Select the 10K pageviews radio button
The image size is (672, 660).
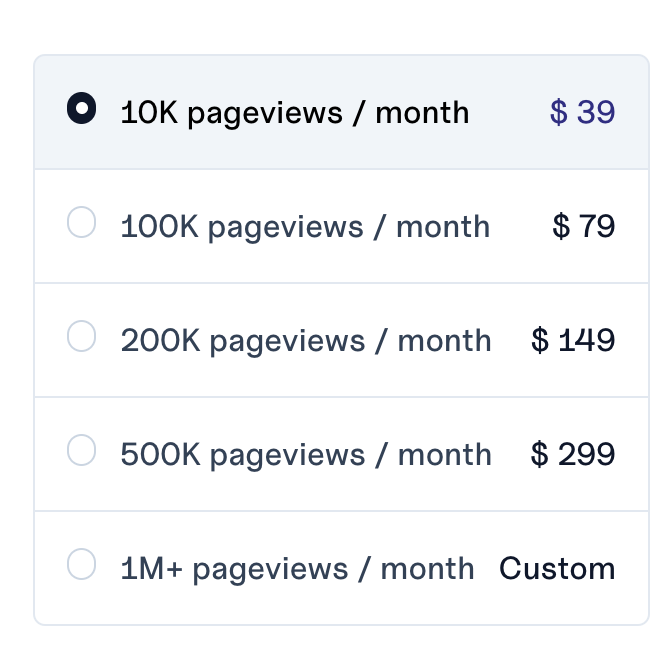(81, 108)
